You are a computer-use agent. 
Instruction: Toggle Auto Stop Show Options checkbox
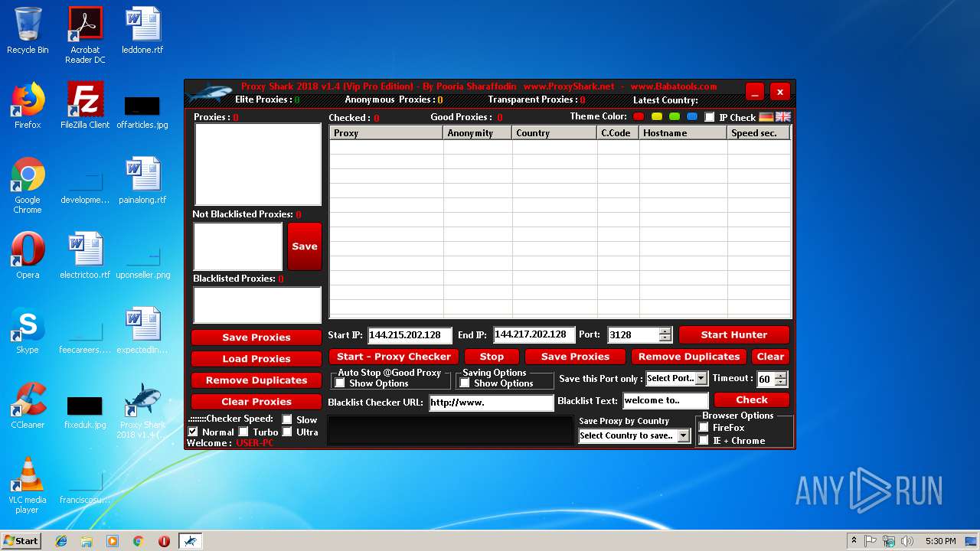tap(340, 383)
